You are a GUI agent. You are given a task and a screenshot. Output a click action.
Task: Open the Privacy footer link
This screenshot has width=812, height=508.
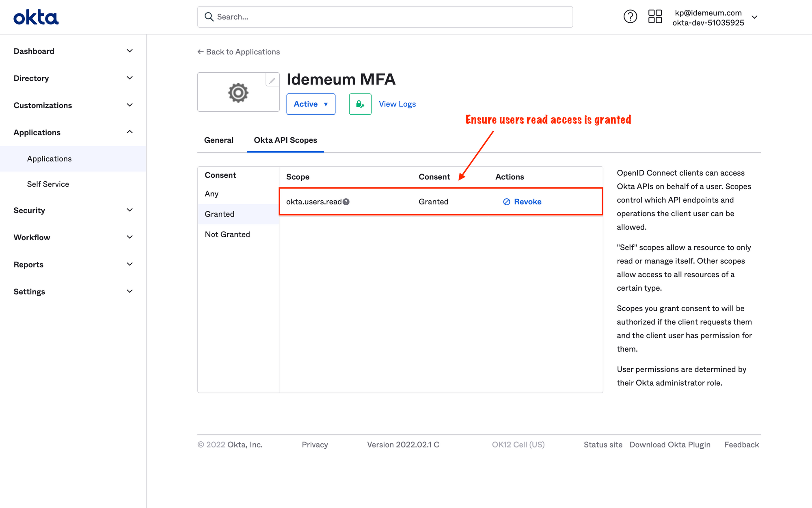coord(315,445)
